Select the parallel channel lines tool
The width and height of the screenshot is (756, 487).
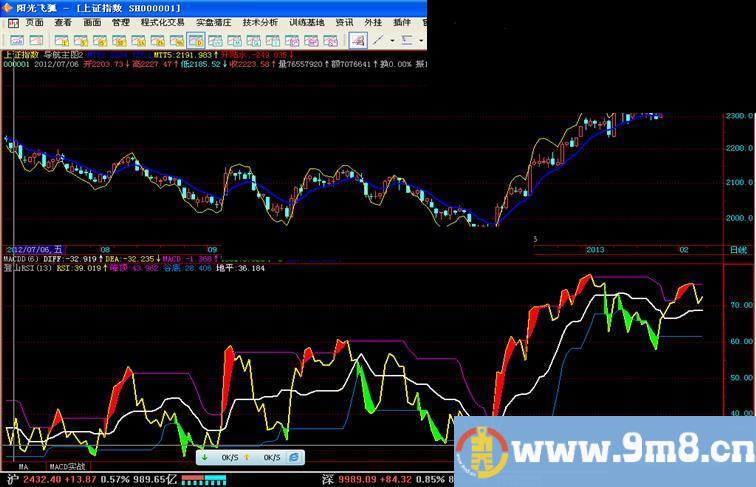tap(407, 41)
